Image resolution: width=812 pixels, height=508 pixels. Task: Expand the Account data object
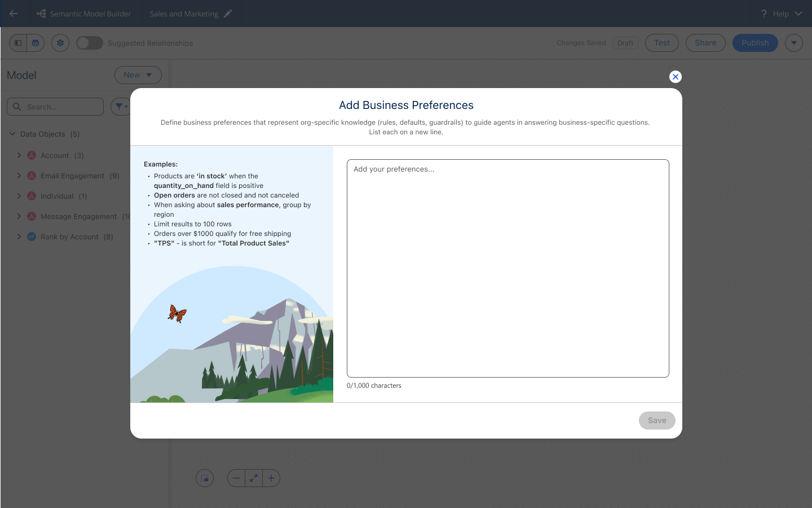(x=19, y=155)
